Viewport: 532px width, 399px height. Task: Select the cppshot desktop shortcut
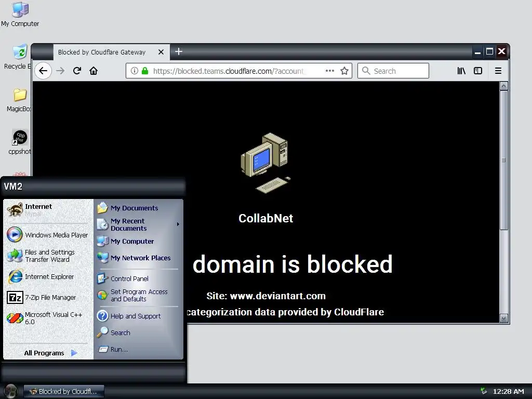[x=19, y=142]
